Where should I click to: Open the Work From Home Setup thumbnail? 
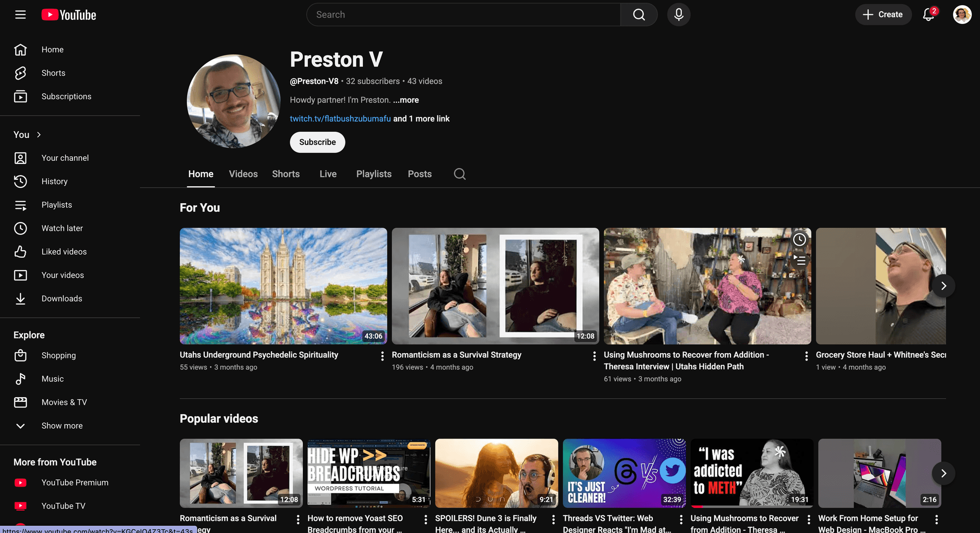pyautogui.click(x=879, y=473)
